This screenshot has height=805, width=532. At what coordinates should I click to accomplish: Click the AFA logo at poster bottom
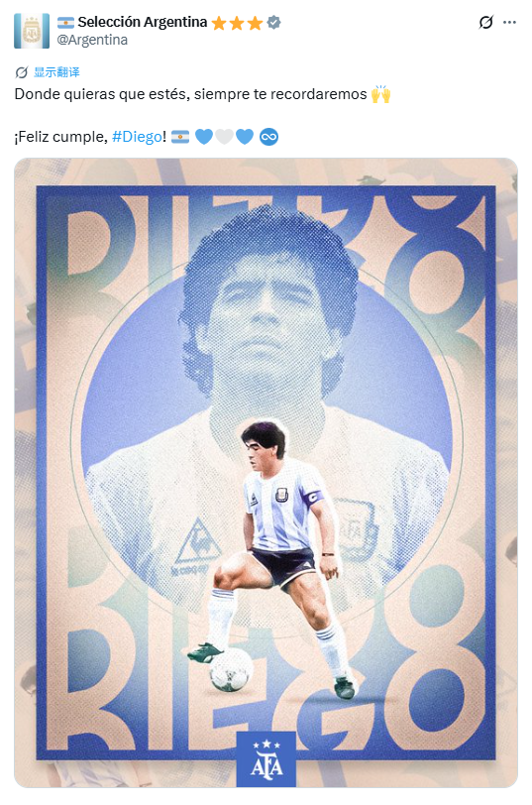tap(266, 758)
